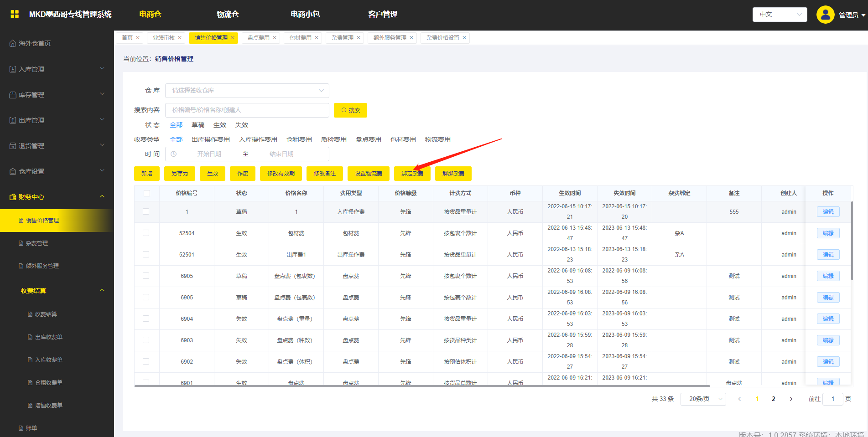Click the 搜索内容 search input field
868x437 pixels.
(247, 110)
